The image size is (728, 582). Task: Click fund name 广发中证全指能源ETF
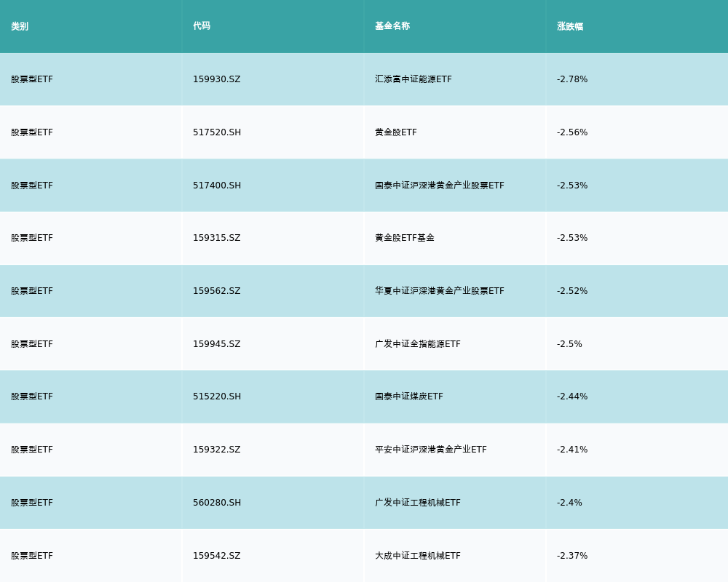click(x=417, y=344)
